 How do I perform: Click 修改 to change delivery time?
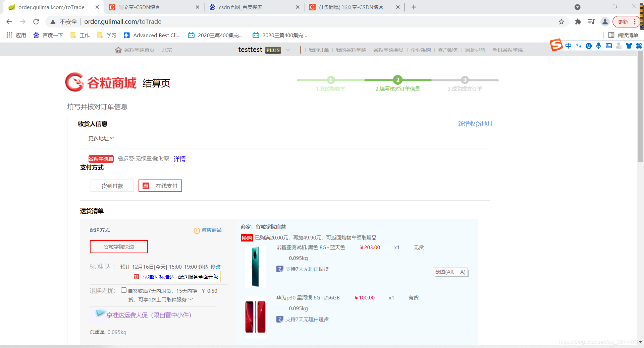[215, 267]
